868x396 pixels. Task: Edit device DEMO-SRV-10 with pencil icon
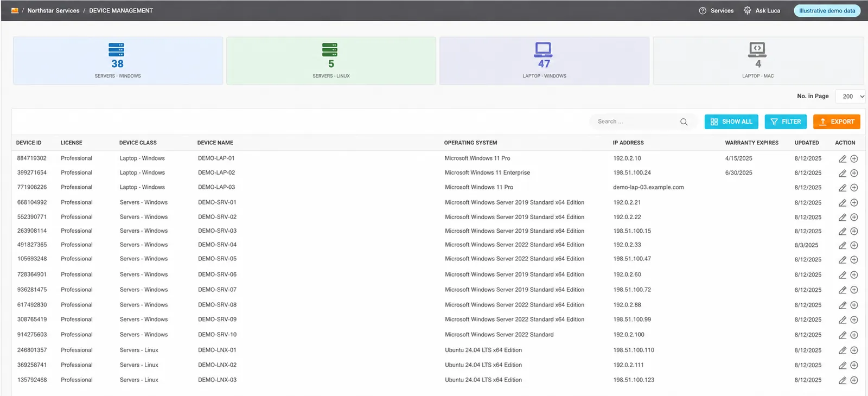(x=843, y=335)
